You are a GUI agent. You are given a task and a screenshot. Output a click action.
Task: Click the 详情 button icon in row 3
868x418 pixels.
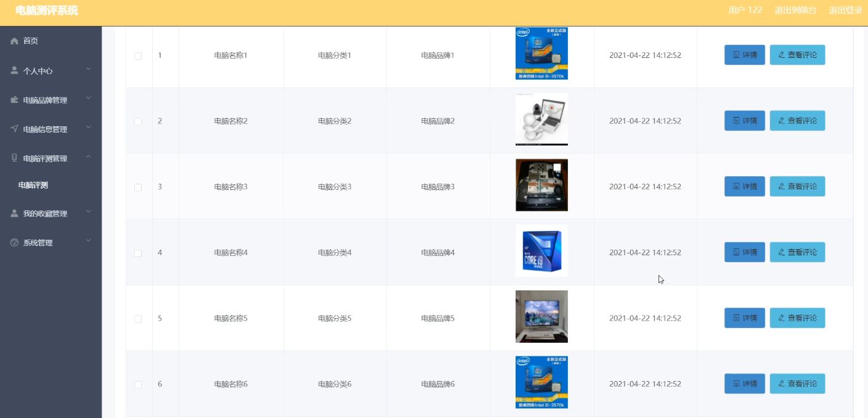coord(736,186)
